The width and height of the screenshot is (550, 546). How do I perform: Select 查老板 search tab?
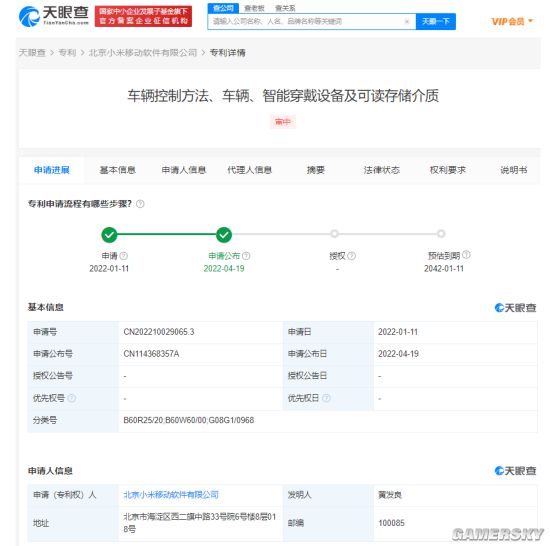(x=254, y=8)
